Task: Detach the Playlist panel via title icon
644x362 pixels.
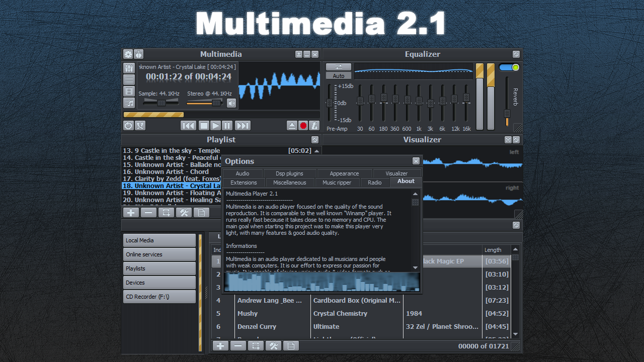Action: pyautogui.click(x=315, y=140)
